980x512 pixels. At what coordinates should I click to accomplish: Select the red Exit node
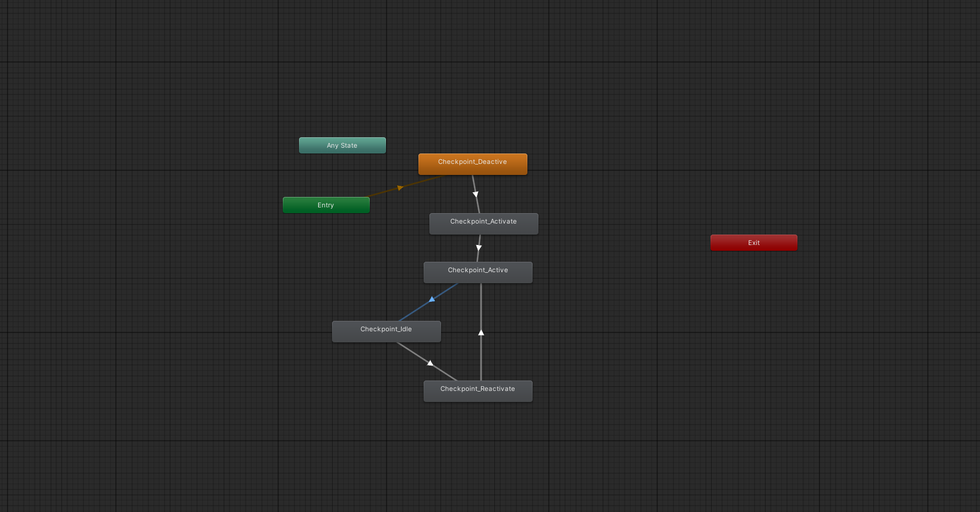[753, 243]
